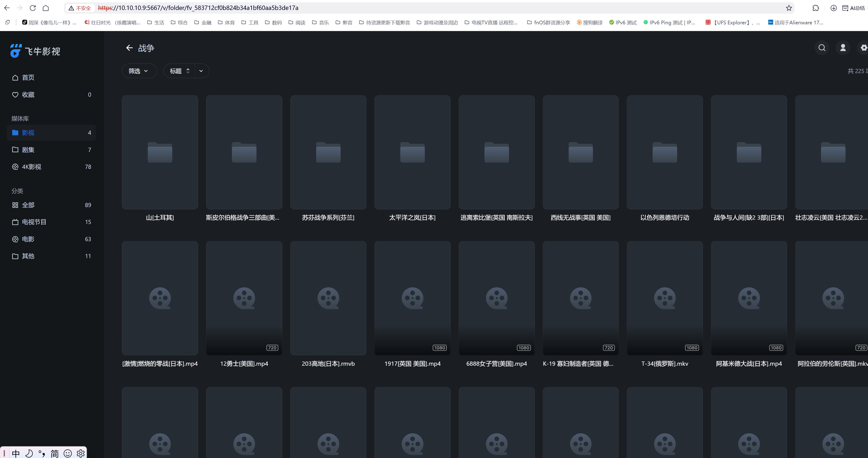Play K-19 寡妇制造者 video
Screen dimensions: 868x458
click(581, 298)
